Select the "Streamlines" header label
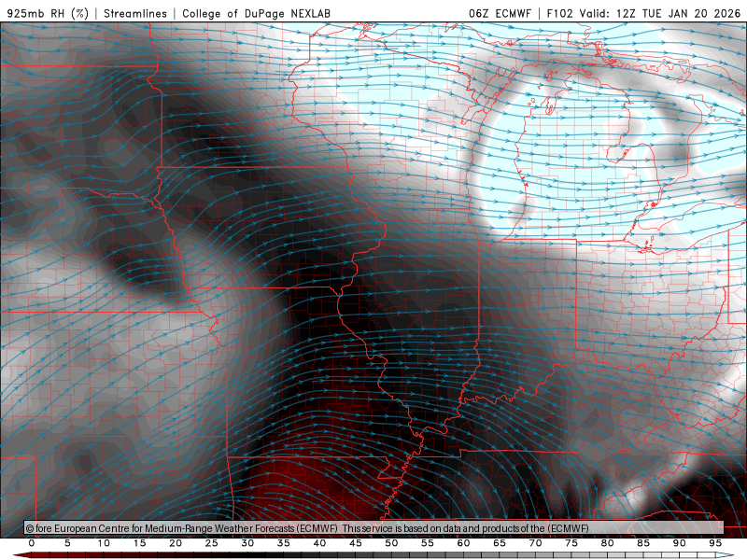747x560 pixels. click(x=135, y=14)
